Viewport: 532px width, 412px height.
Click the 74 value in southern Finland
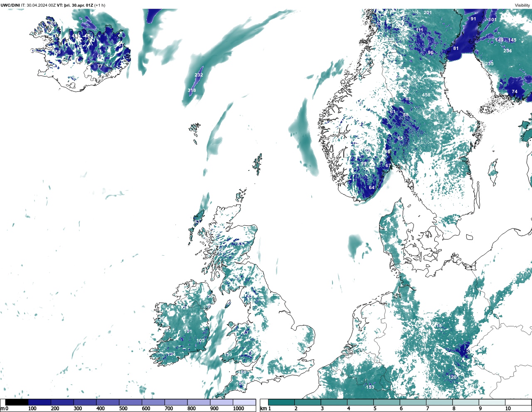point(515,91)
